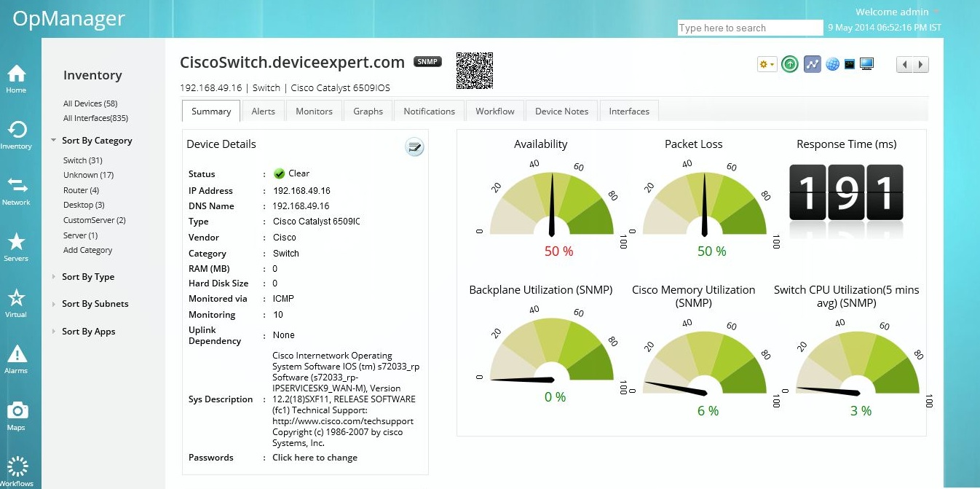Click the green ping status icon
This screenshot has height=489, width=980.
[790, 64]
